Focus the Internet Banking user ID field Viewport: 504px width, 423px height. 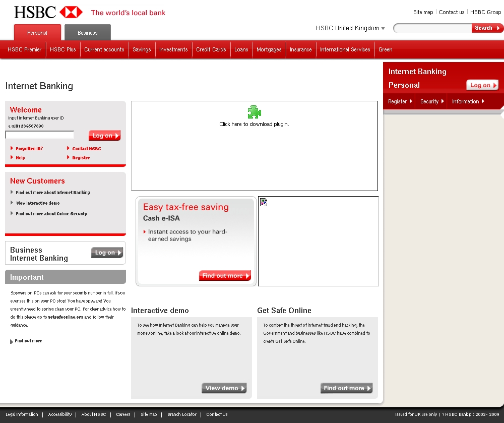point(40,135)
